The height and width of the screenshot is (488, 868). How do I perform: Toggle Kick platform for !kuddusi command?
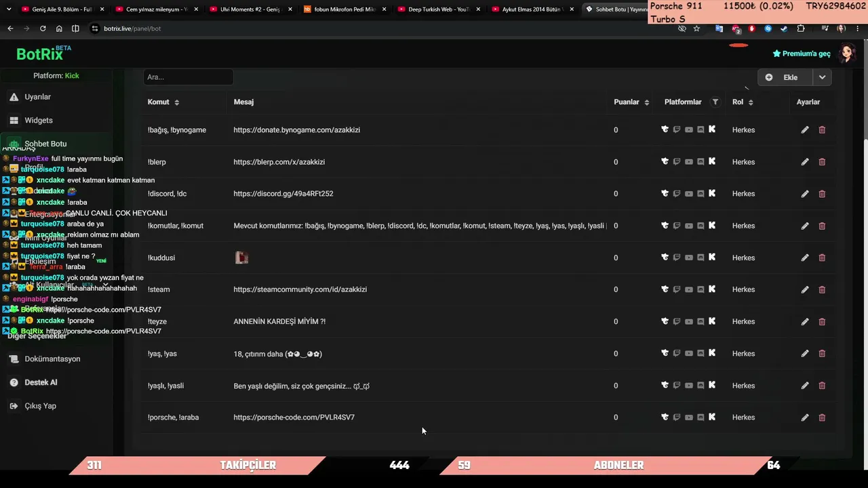(x=712, y=258)
